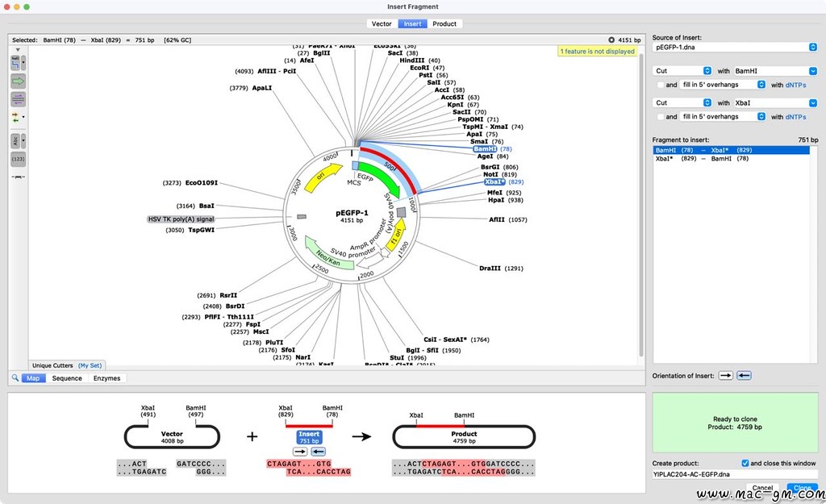Click the DraIII (1291) enzyme site label
The width and height of the screenshot is (826, 504).
click(x=501, y=268)
